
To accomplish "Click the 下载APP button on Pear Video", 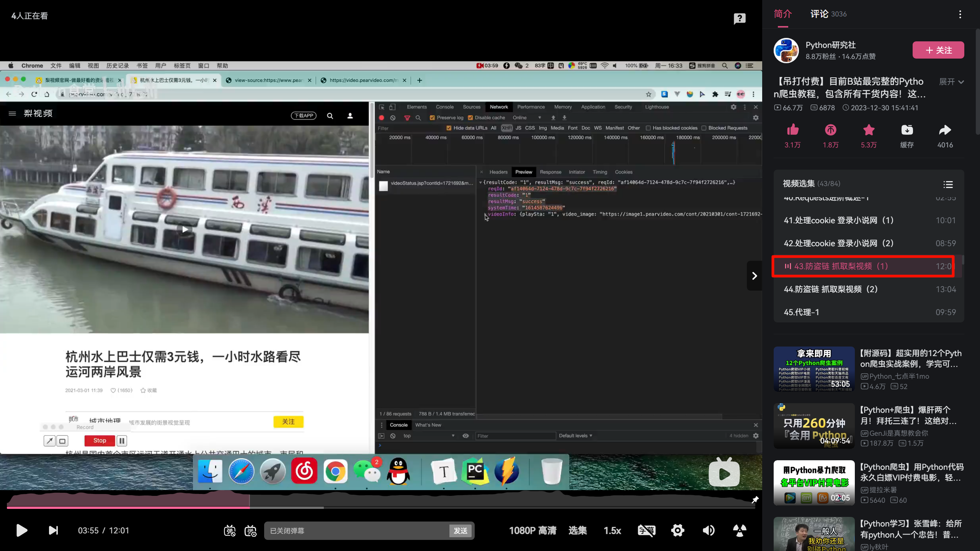I will [x=304, y=116].
